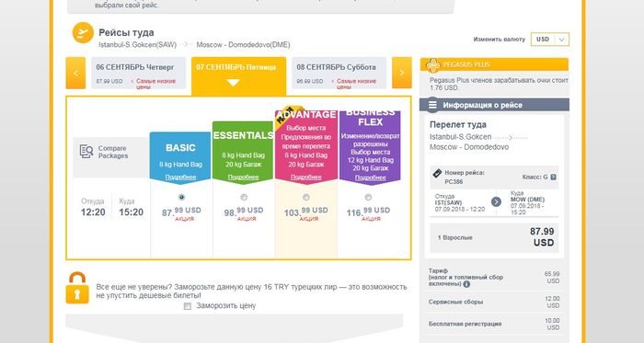Enable the Заморозить цену checkbox
Image resolution: width=644 pixels, height=343 pixels.
click(188, 306)
